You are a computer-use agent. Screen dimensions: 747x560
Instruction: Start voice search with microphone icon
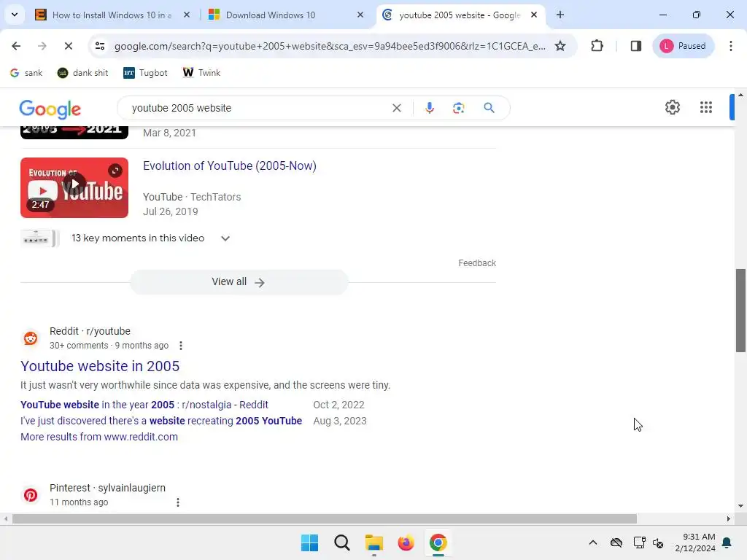(x=429, y=108)
